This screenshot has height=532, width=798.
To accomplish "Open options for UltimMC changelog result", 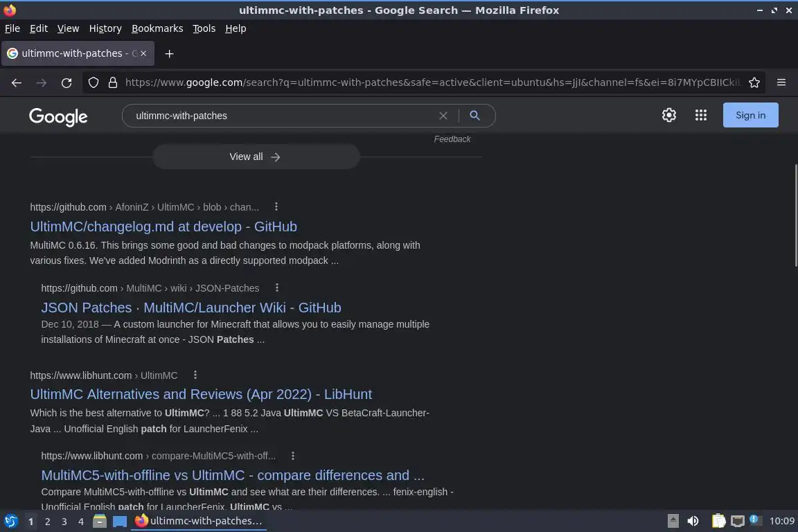I will click(276, 206).
